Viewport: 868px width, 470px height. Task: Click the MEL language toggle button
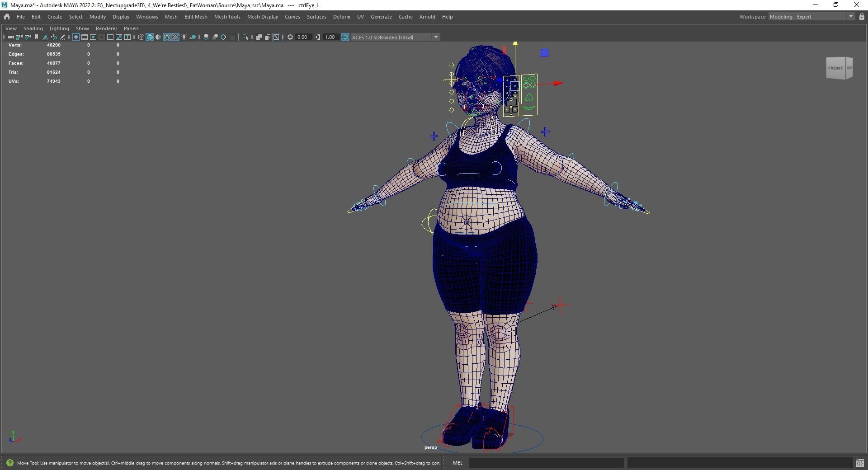(458, 463)
